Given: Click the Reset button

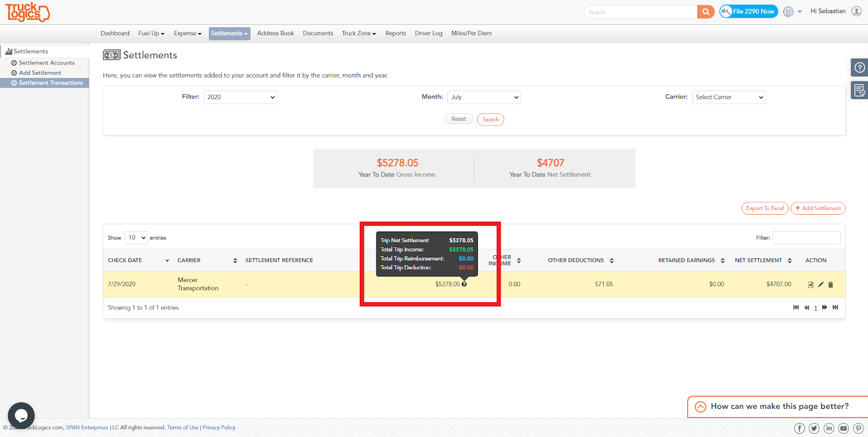Looking at the screenshot, I should coord(459,119).
